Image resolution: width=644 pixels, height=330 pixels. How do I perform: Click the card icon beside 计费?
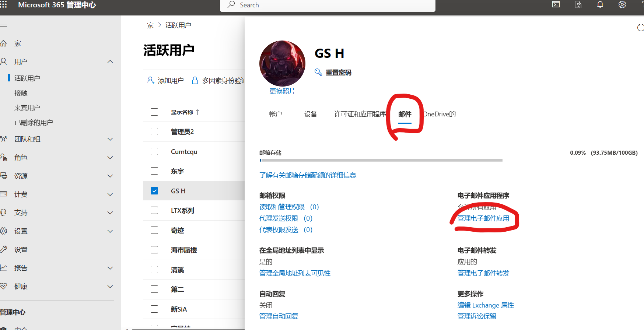[4, 194]
